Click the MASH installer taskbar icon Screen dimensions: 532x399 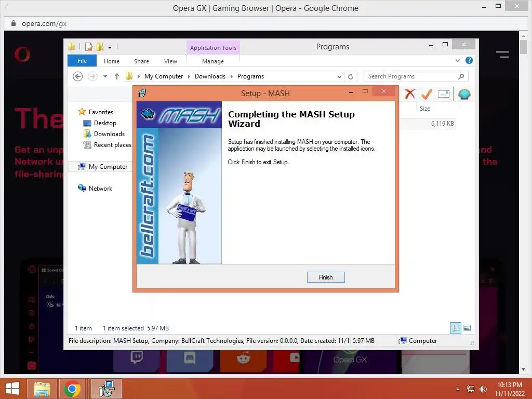pos(107,389)
